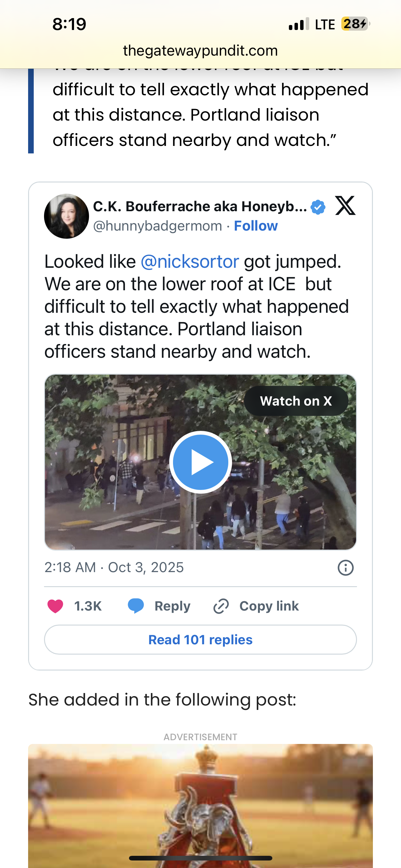The image size is (401, 868).
Task: Click the heart like icon
Action: pos(55,606)
